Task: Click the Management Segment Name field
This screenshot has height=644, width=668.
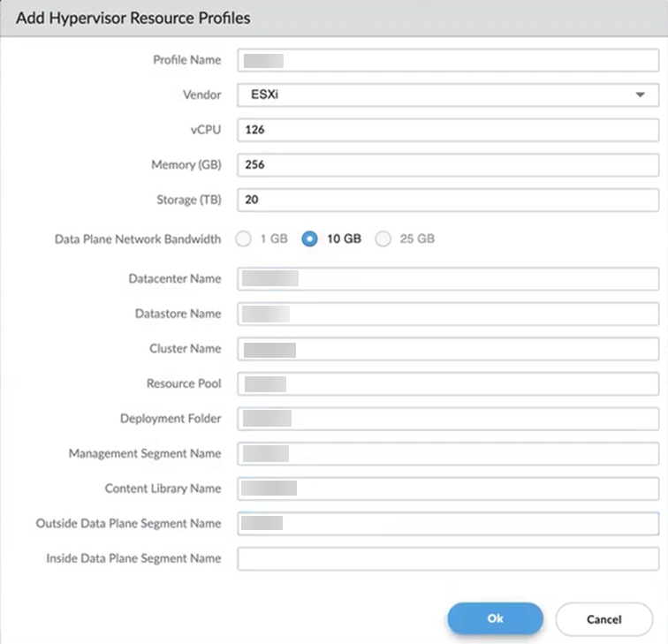Action: [447, 454]
